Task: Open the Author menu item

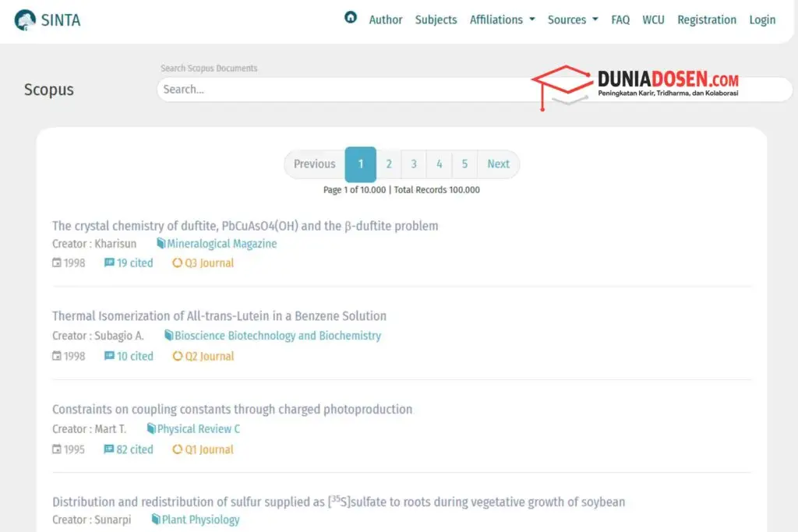Action: (x=386, y=19)
